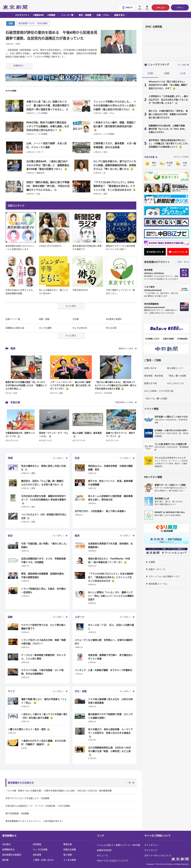
Task: Open the チョウカンヌ character banner
Action: (x=166, y=211)
